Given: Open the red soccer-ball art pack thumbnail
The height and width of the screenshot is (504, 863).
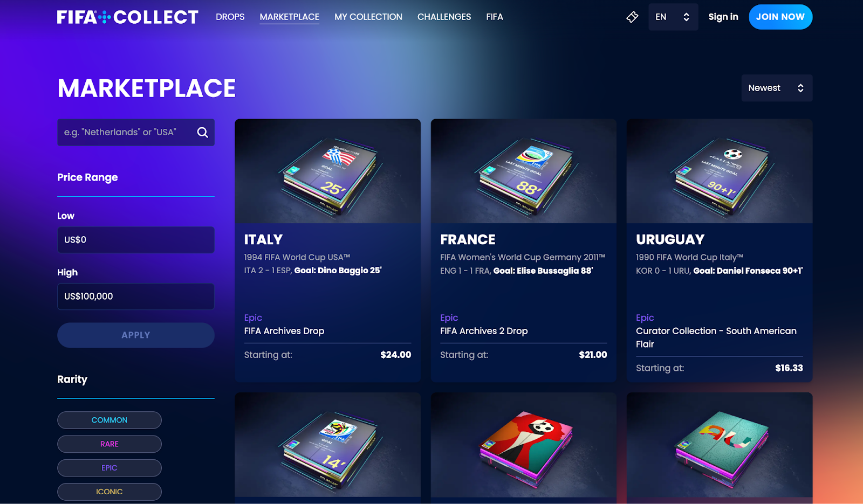Looking at the screenshot, I should 523,445.
